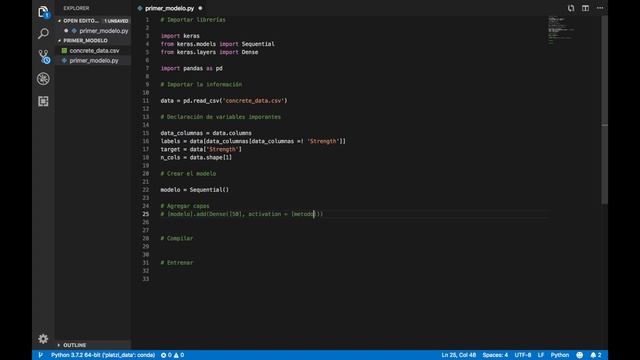
Task: Click the Open Changes icon in editor toolbar
Action: pos(571,8)
